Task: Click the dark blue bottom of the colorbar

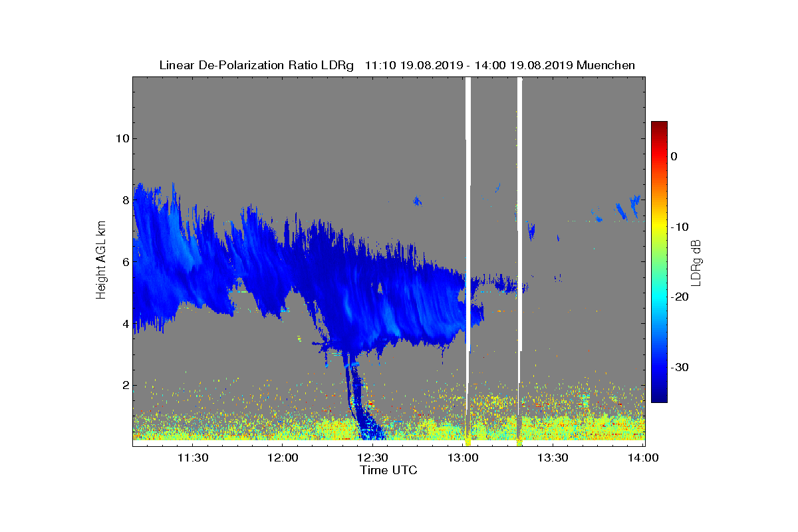Action: pyautogui.click(x=659, y=396)
